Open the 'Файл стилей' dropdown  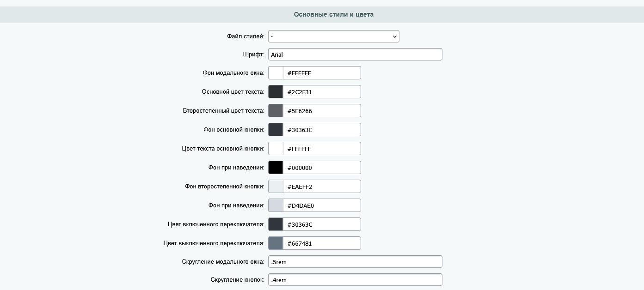pyautogui.click(x=334, y=36)
